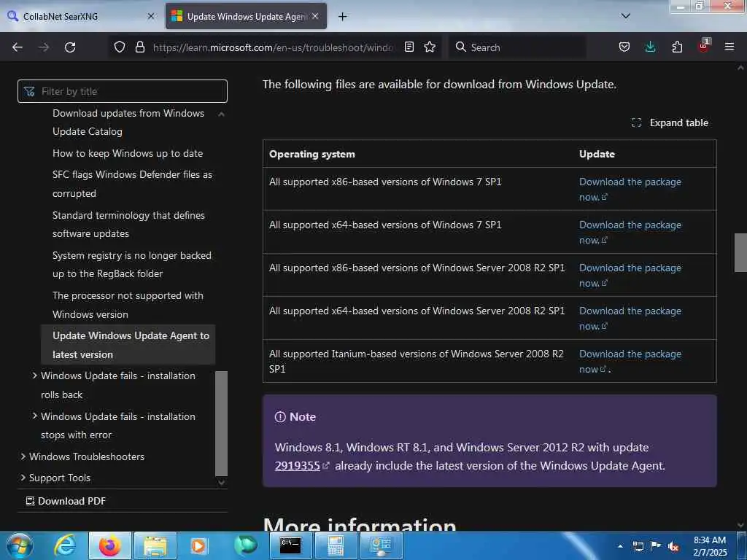Click the sidebar scroll-up arrow
The width and height of the screenshot is (747, 560).
point(221,114)
